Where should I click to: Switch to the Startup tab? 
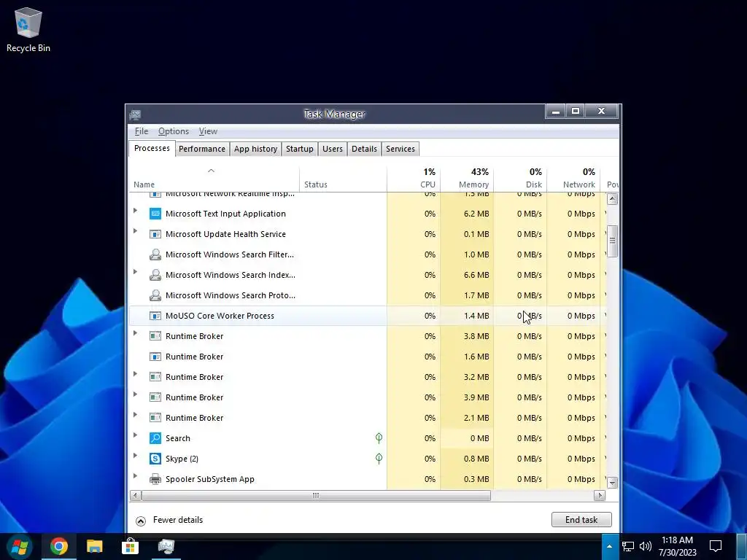coord(300,149)
